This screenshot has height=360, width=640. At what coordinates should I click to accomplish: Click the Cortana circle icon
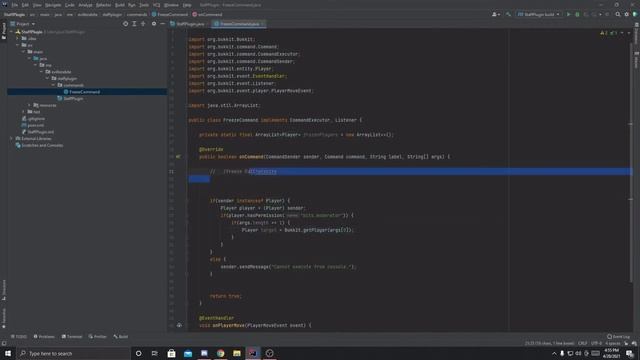tap(138, 353)
